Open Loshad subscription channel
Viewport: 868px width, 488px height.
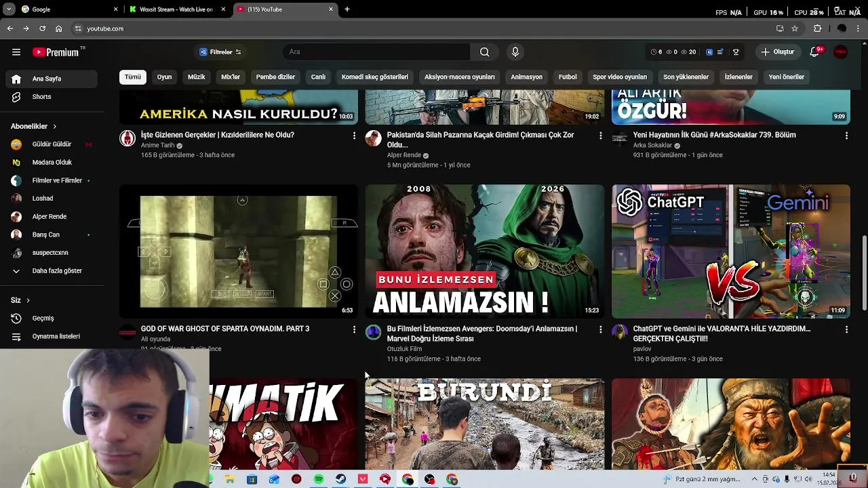(52, 199)
